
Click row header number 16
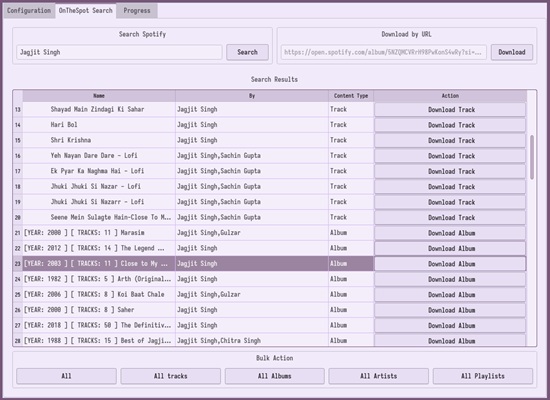[18, 156]
